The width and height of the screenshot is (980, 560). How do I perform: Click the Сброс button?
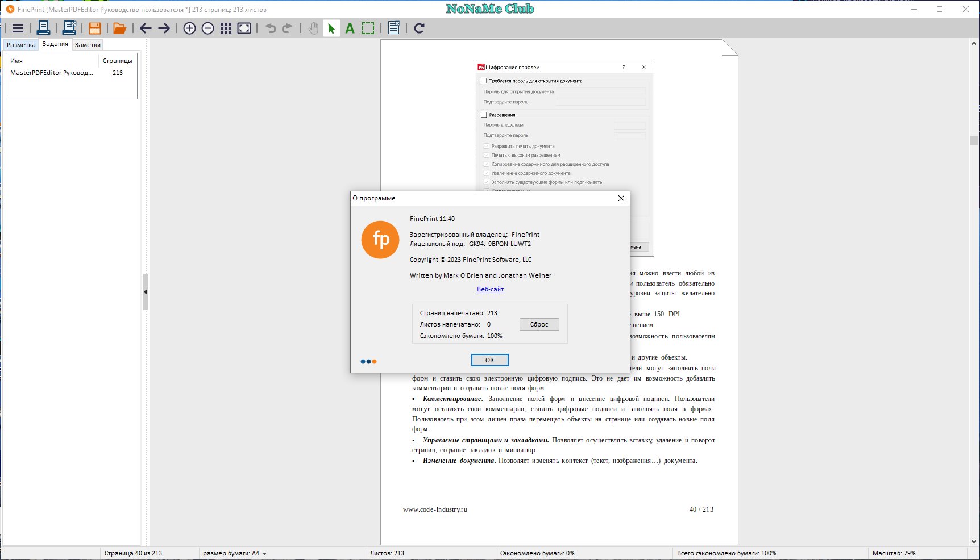click(x=539, y=324)
